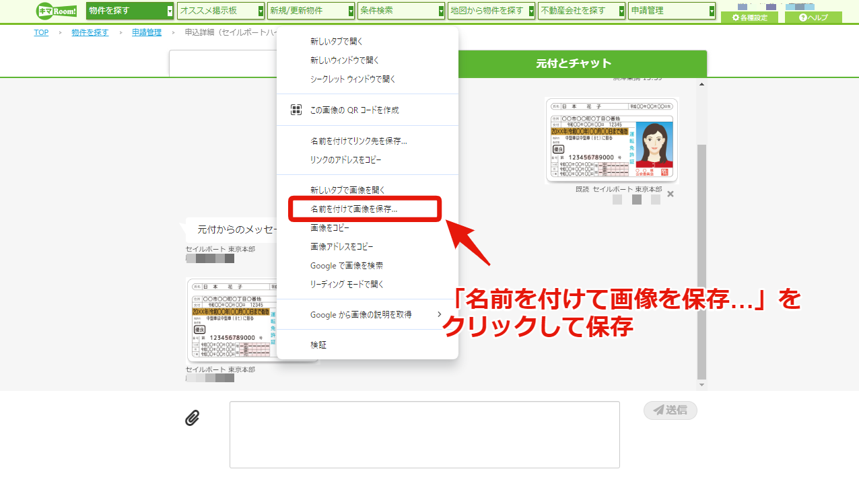Click the 各種設定 button

point(749,17)
